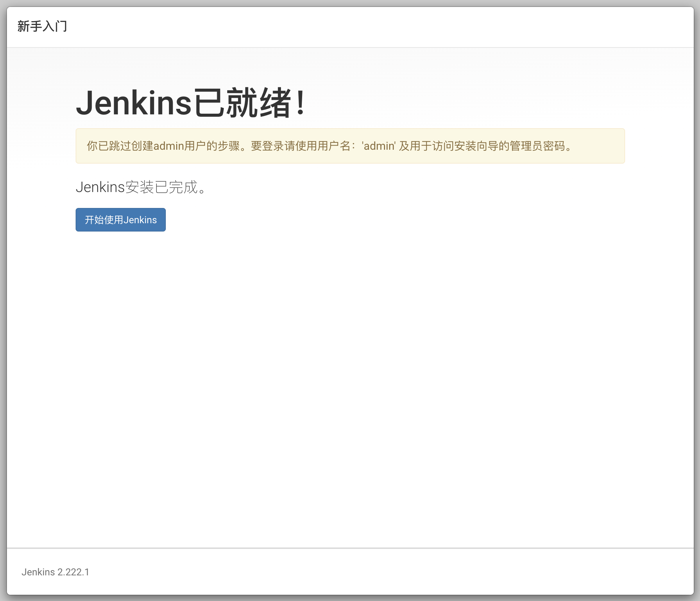Click Jenkins word in 安装已完成 line

pos(100,187)
